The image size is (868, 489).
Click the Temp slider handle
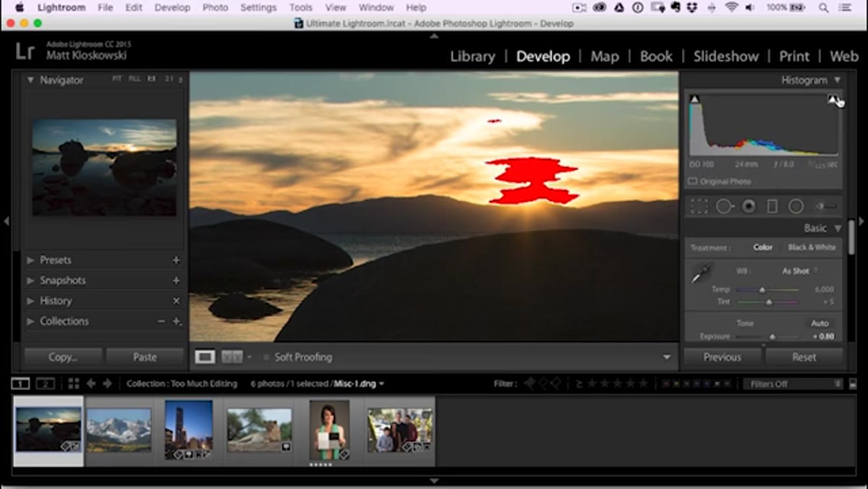[x=762, y=289]
